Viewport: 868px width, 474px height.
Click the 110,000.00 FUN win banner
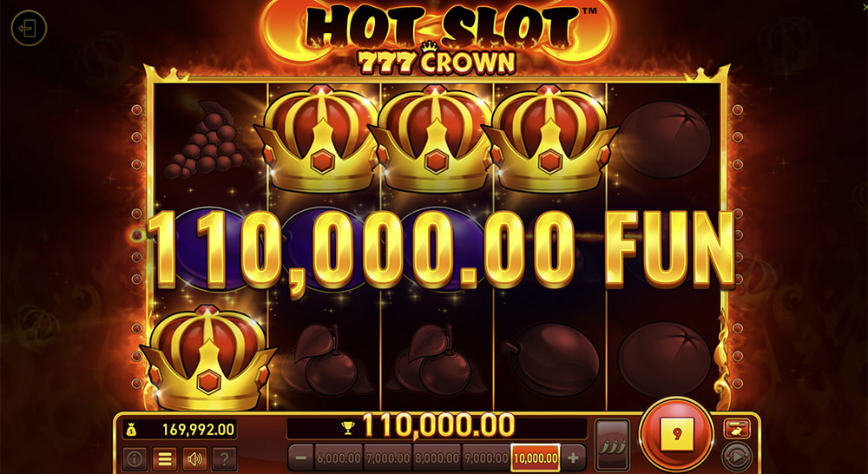click(x=441, y=250)
